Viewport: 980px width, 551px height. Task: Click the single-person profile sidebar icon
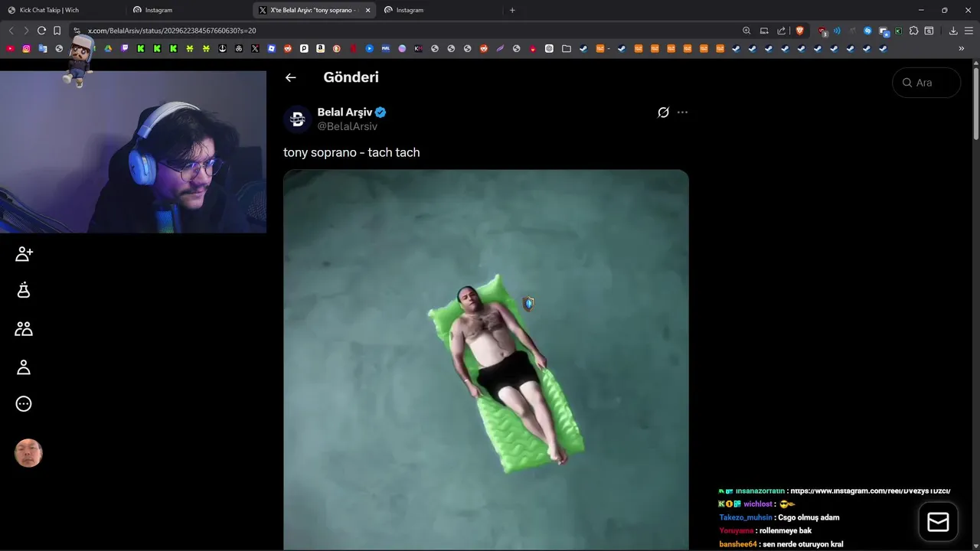(x=24, y=367)
